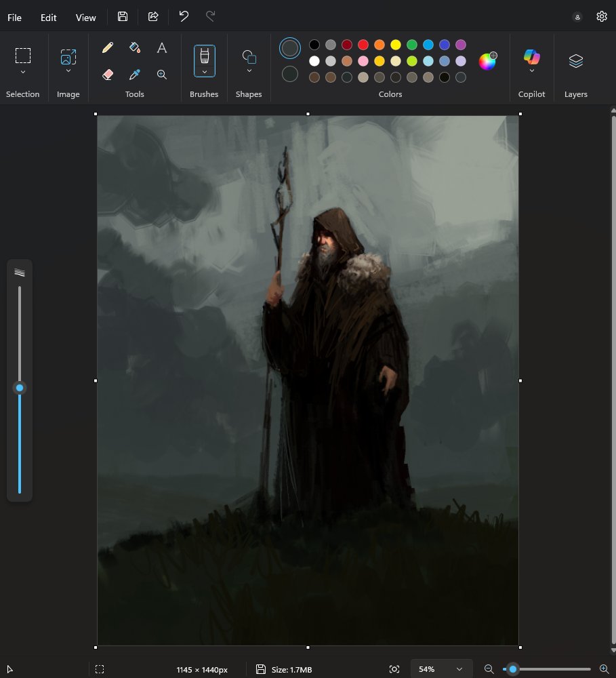616x678 pixels.
Task: Pick the yellow color swatch
Action: click(x=396, y=45)
